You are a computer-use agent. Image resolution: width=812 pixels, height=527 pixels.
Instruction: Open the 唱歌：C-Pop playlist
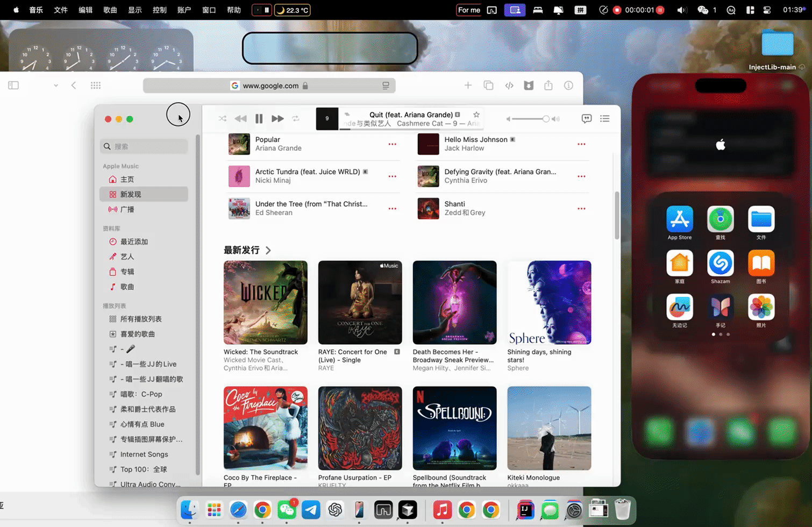coord(144,394)
